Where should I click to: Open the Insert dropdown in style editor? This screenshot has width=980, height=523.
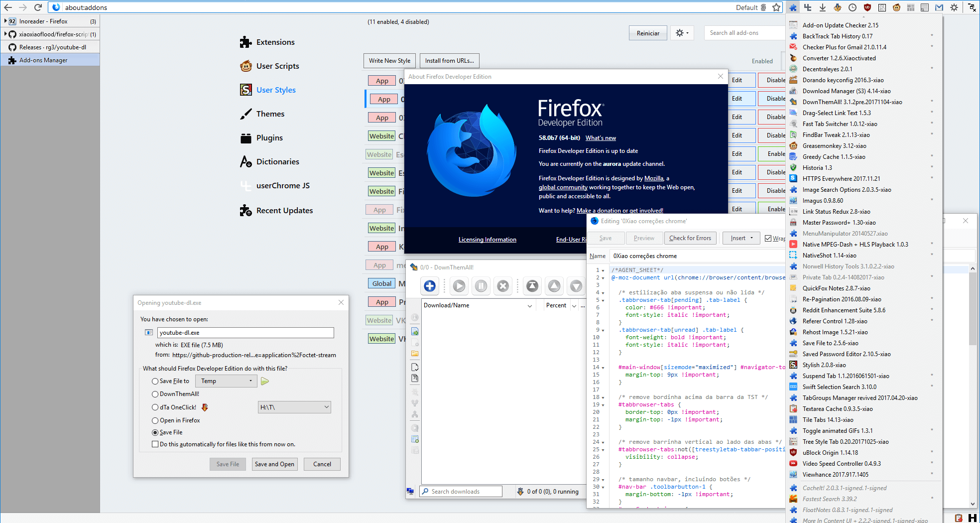[x=741, y=238]
